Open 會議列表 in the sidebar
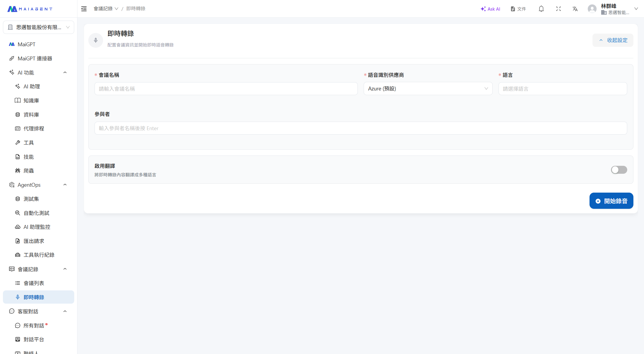 click(34, 283)
